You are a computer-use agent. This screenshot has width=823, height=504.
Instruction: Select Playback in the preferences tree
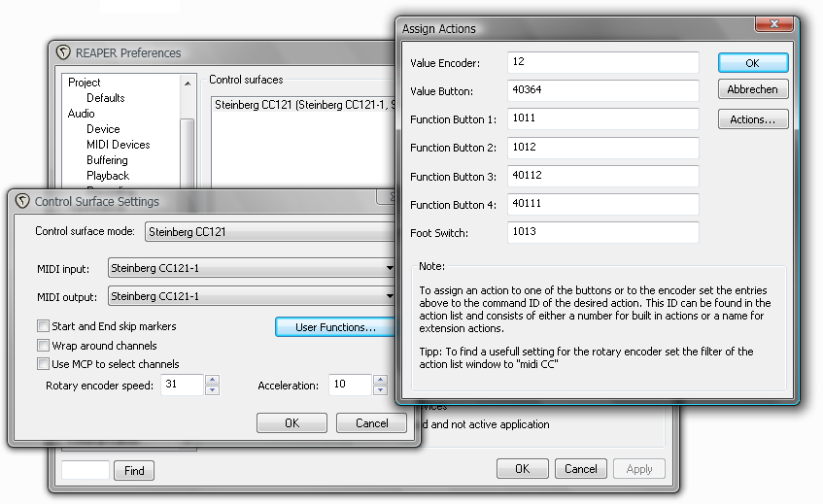[108, 176]
